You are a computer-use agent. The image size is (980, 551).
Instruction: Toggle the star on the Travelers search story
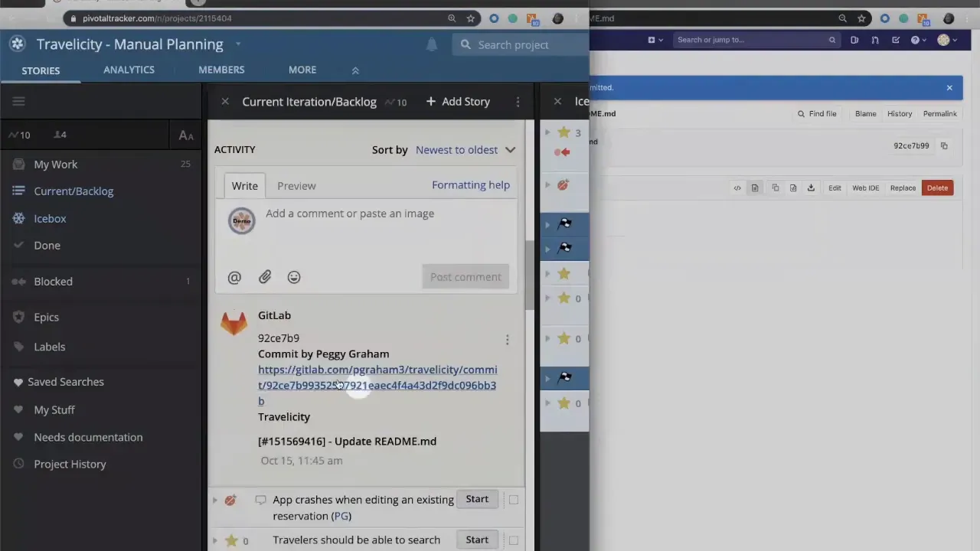231,540
